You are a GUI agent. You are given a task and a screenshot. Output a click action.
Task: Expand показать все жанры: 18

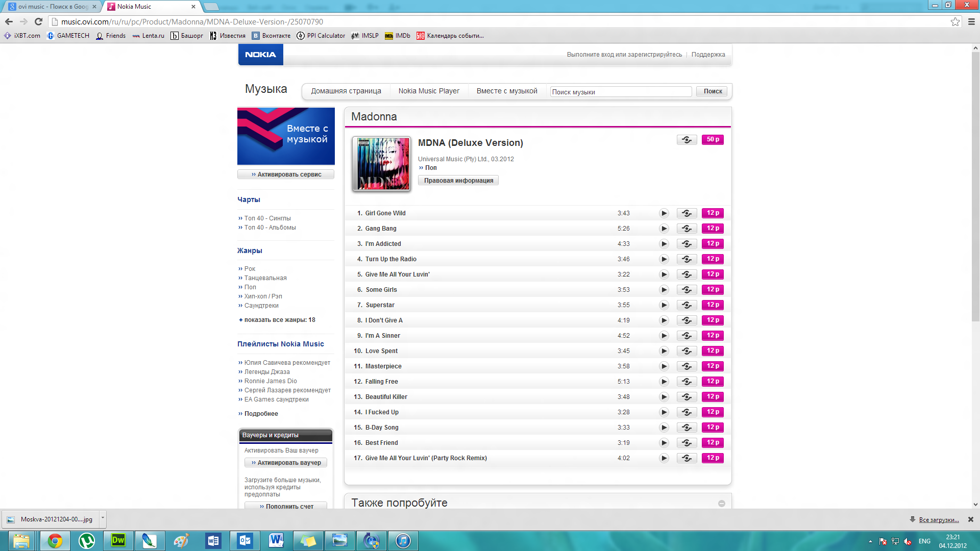coord(279,320)
